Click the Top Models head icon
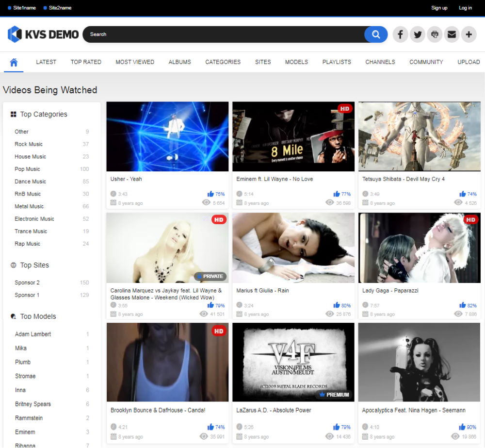 click(x=13, y=316)
